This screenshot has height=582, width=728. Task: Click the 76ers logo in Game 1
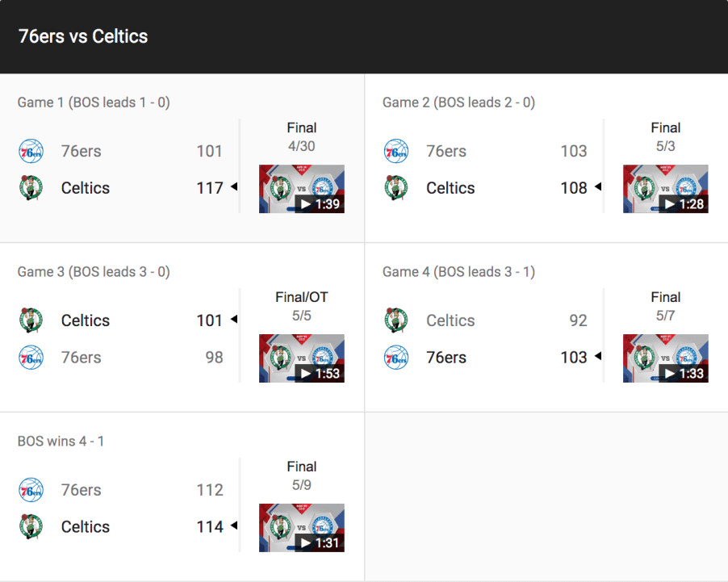click(31, 151)
